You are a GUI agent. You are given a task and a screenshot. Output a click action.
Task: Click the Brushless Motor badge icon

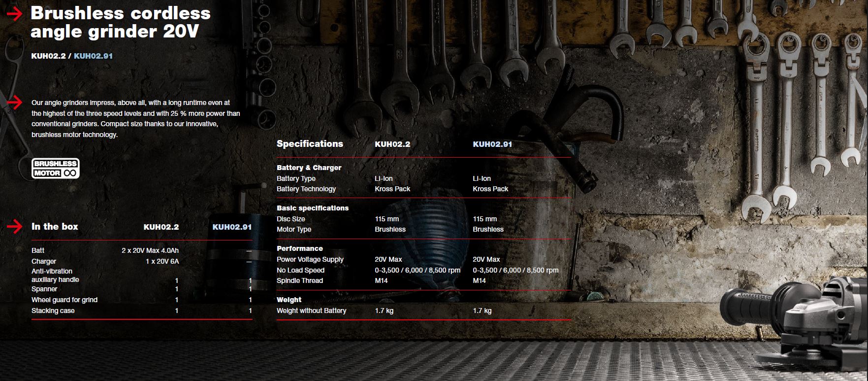point(56,168)
